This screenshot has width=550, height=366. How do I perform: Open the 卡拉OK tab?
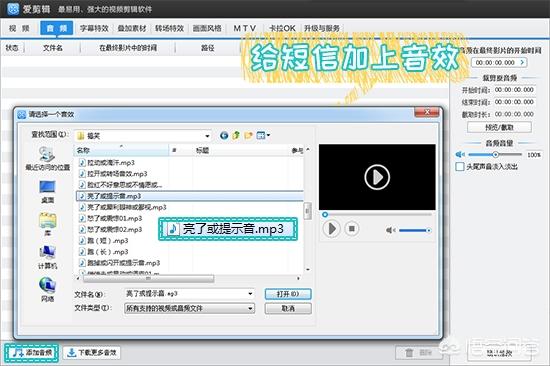coord(282,28)
